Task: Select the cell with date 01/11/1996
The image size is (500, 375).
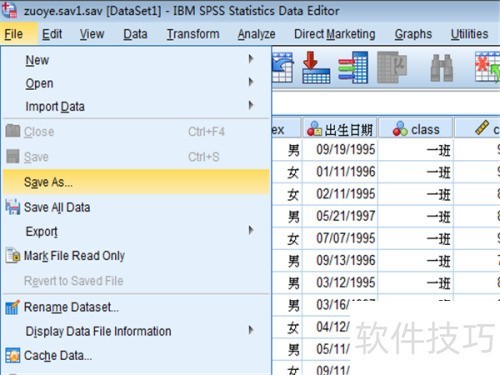Action: 340,172
